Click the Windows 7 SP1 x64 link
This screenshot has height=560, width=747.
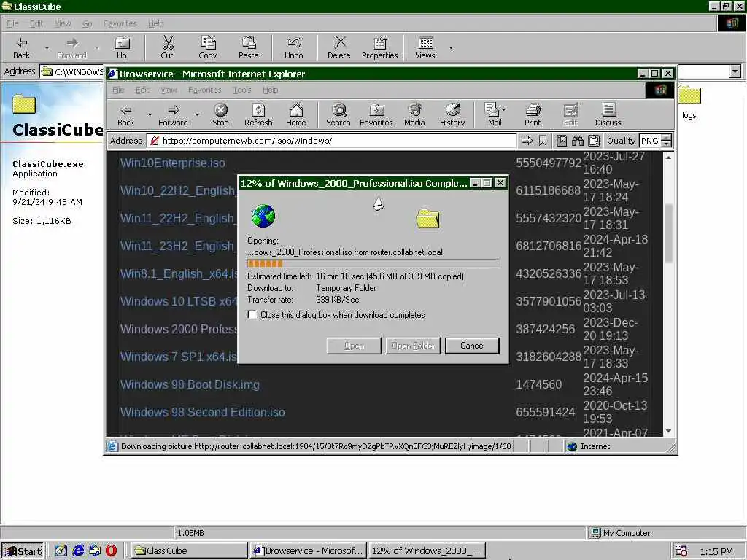pos(178,357)
